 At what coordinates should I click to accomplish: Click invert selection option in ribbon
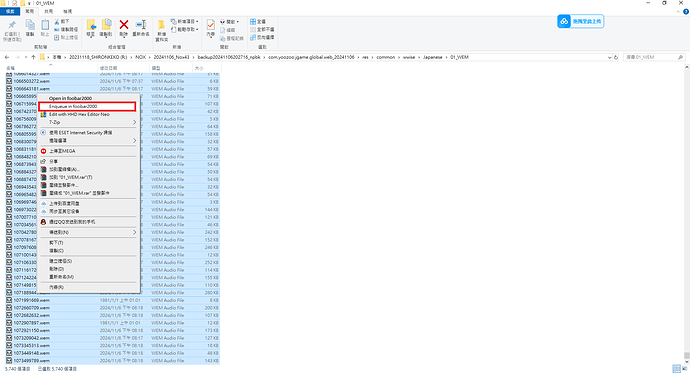coord(262,37)
